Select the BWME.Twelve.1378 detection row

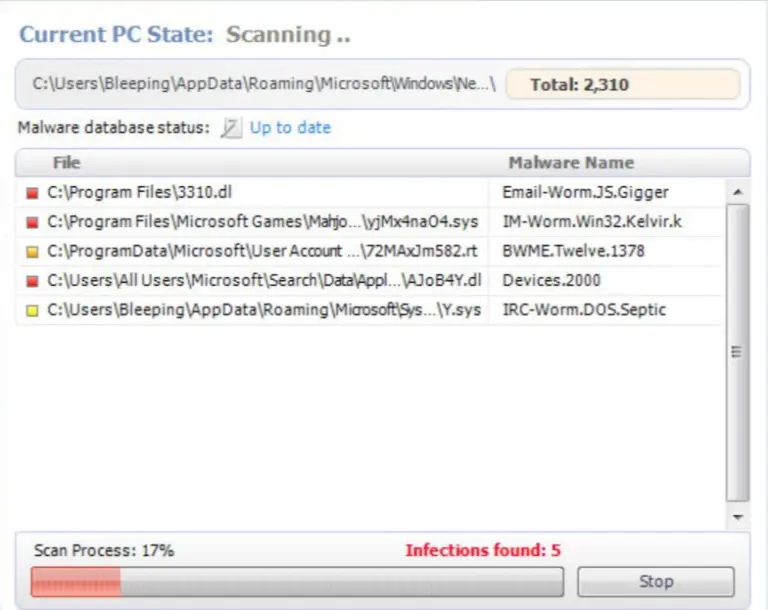[370, 251]
